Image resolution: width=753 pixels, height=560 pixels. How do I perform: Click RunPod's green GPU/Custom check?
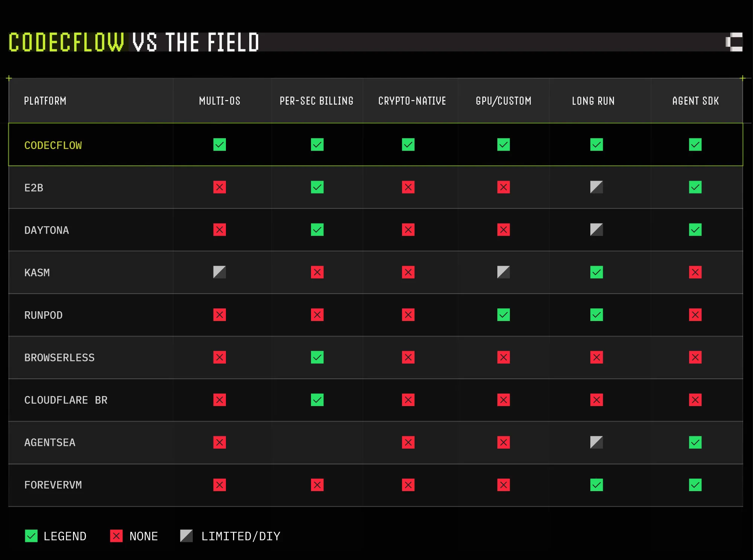(x=503, y=315)
